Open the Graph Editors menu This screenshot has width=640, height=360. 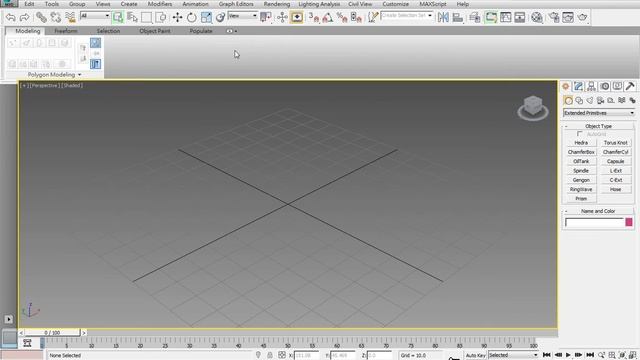point(236,4)
